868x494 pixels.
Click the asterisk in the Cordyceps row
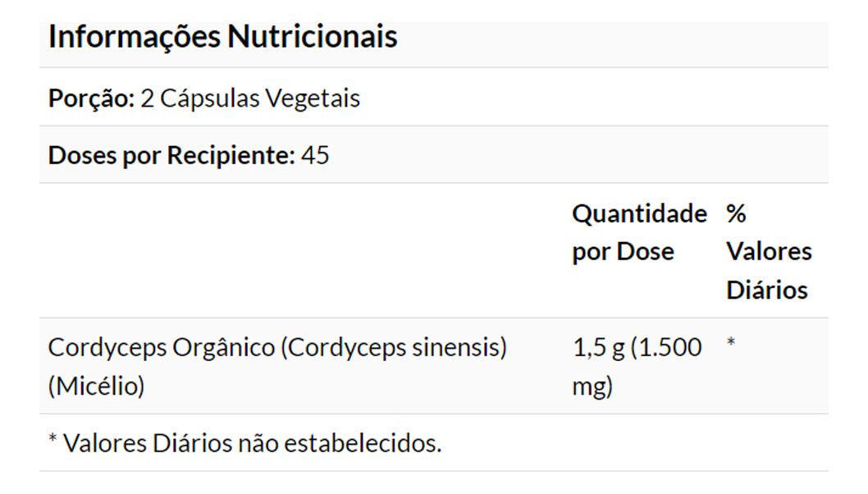pyautogui.click(x=731, y=343)
